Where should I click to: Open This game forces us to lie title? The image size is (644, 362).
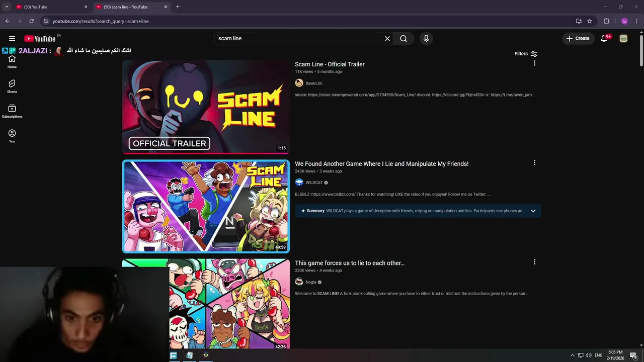click(x=350, y=263)
